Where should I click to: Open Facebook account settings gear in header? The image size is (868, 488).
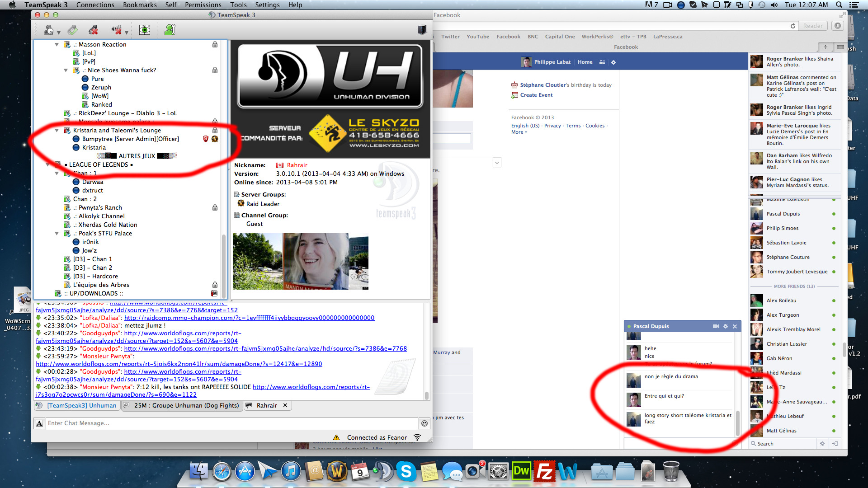tap(613, 62)
